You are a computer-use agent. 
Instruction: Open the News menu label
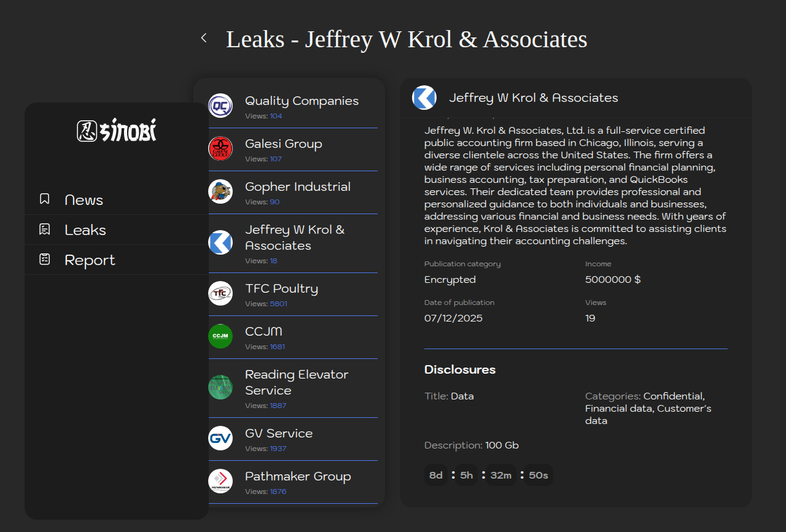pos(84,200)
